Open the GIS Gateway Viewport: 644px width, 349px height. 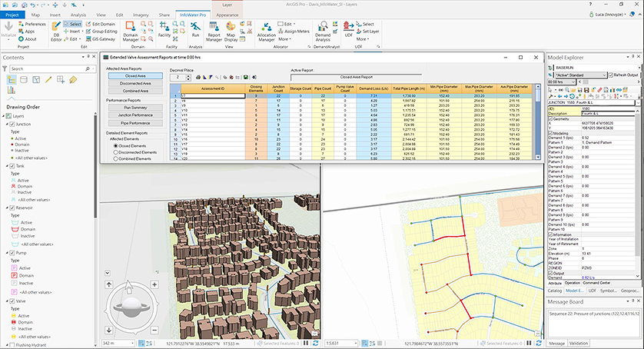(101, 39)
